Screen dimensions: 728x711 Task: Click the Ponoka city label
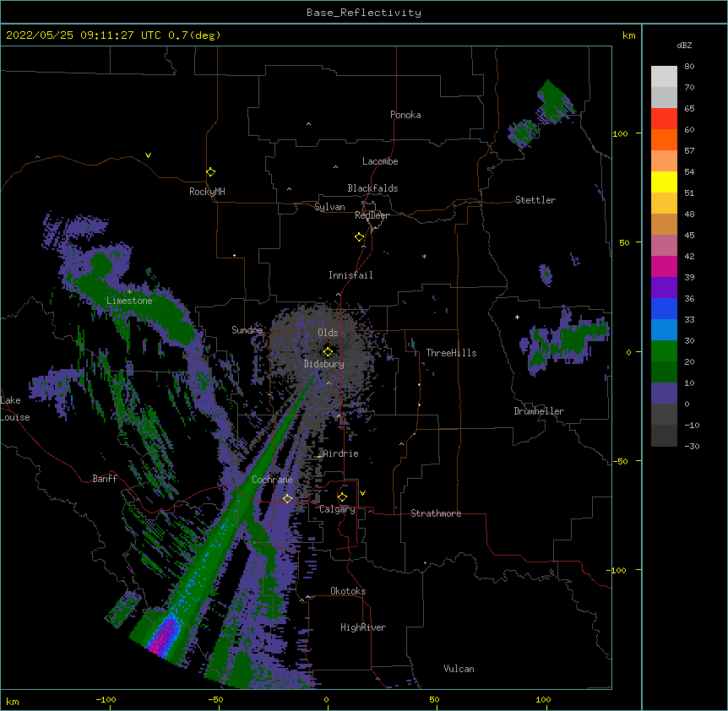[405, 115]
